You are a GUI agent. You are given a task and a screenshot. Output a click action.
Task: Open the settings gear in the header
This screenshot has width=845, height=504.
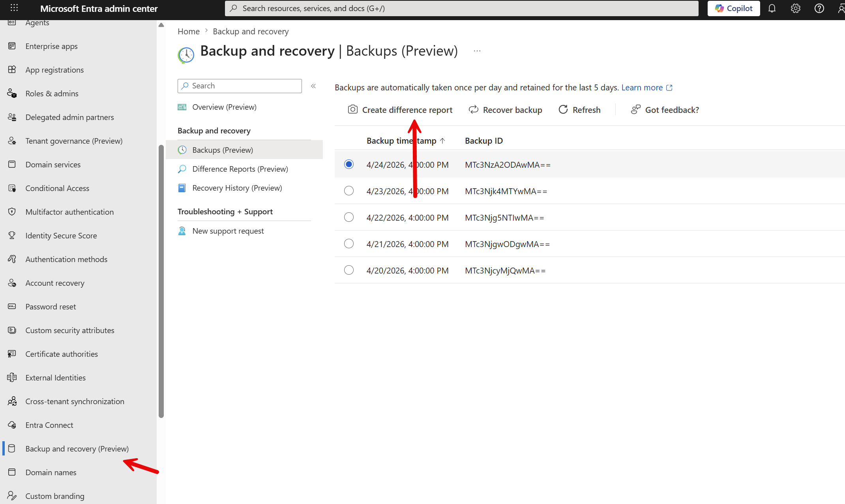click(795, 8)
